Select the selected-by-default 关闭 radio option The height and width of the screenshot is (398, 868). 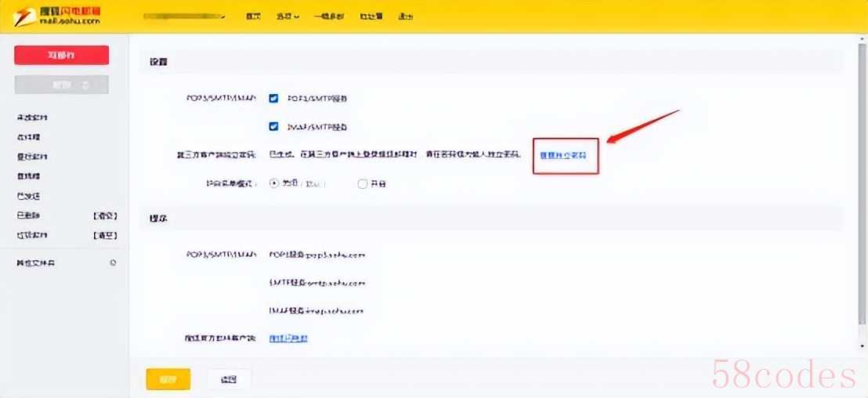coord(274,184)
